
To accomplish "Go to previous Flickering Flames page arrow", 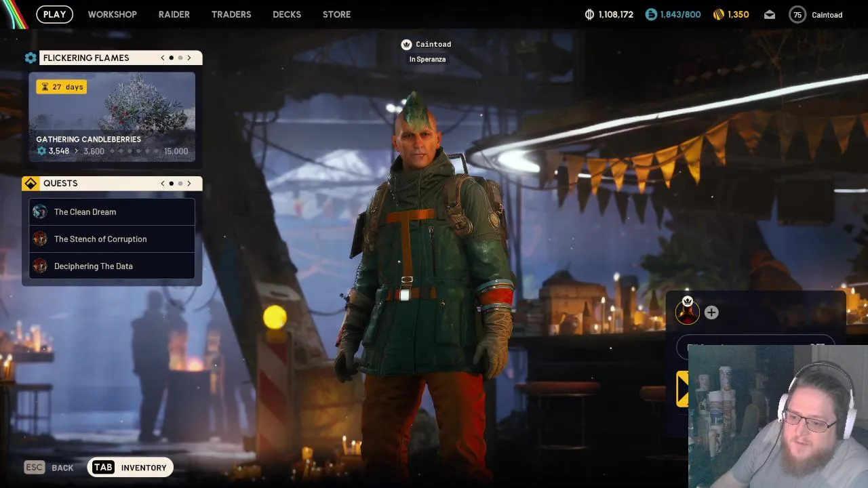I will [163, 58].
